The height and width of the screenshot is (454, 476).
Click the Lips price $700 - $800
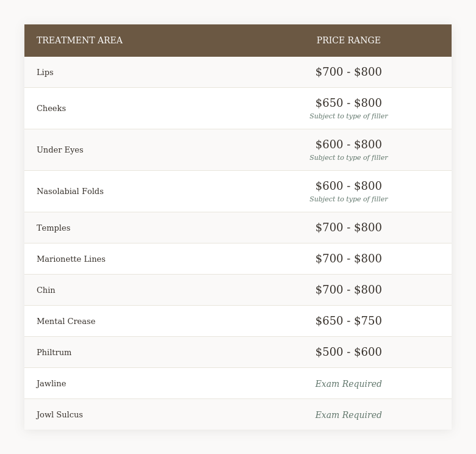click(x=348, y=73)
